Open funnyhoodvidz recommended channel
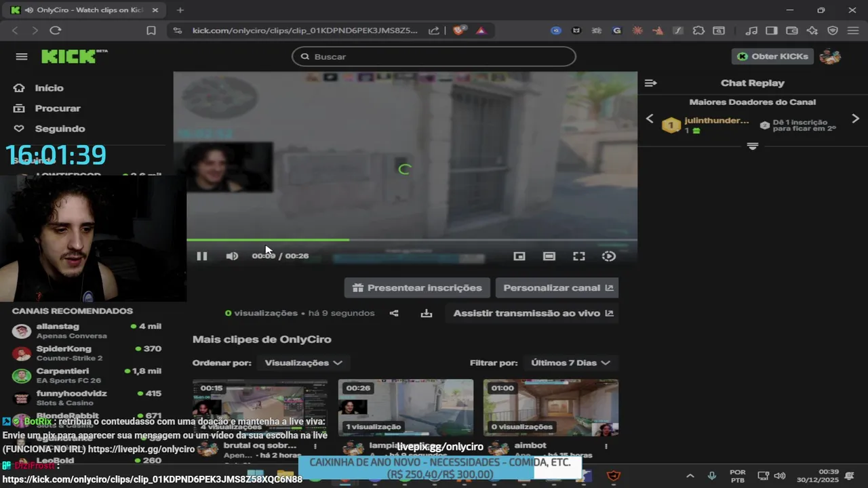 (x=87, y=398)
